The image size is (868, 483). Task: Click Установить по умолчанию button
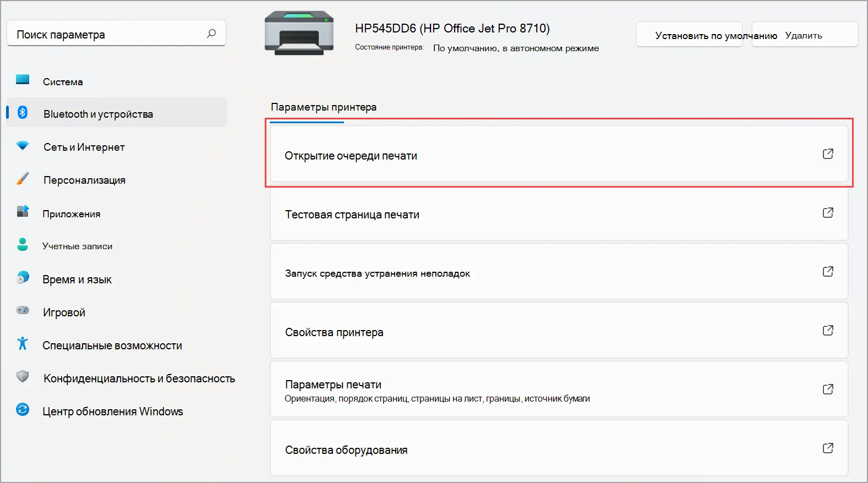point(690,35)
